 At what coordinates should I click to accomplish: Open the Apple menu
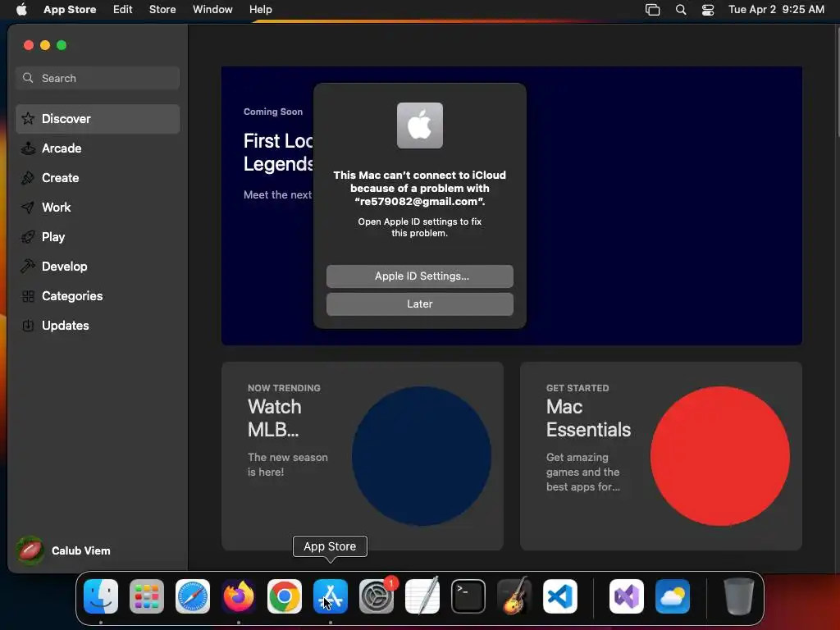click(21, 10)
